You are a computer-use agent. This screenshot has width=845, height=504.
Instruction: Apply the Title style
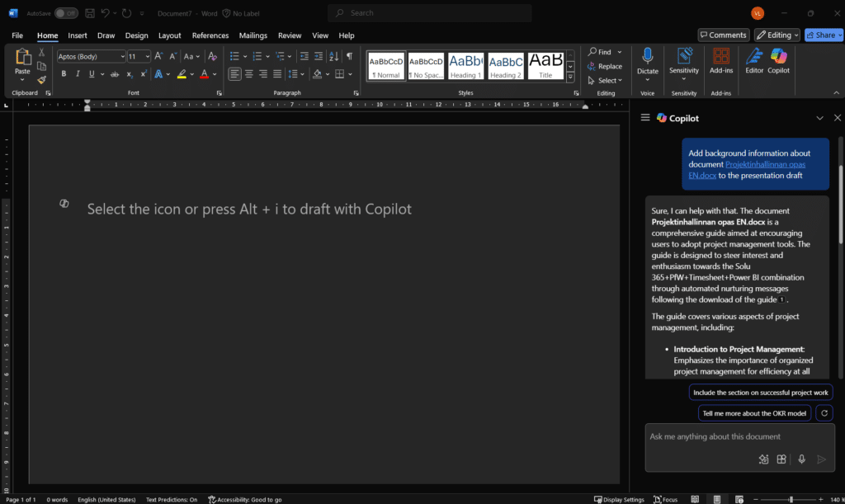pos(545,66)
